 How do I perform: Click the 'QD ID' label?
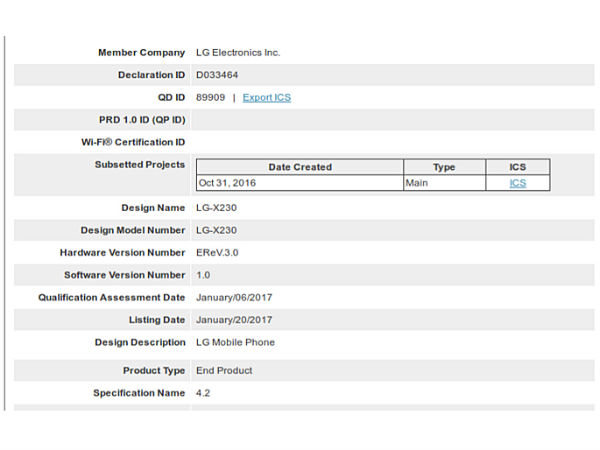(171, 97)
